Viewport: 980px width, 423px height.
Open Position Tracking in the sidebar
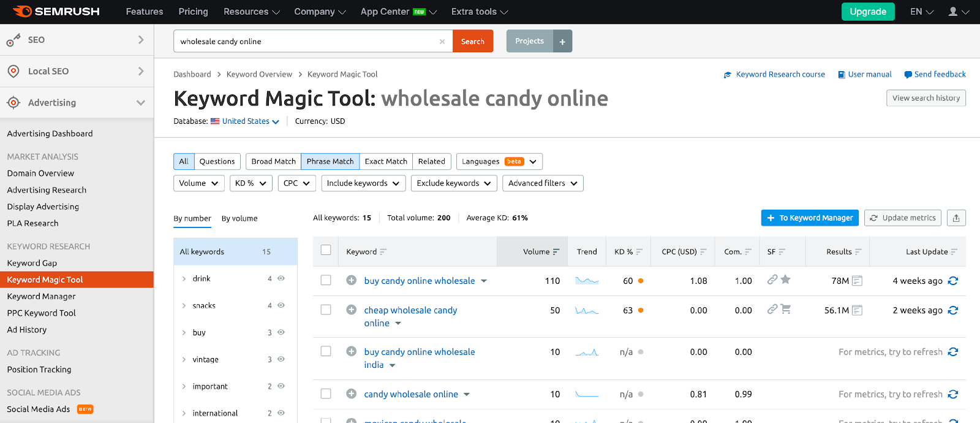[x=39, y=370]
